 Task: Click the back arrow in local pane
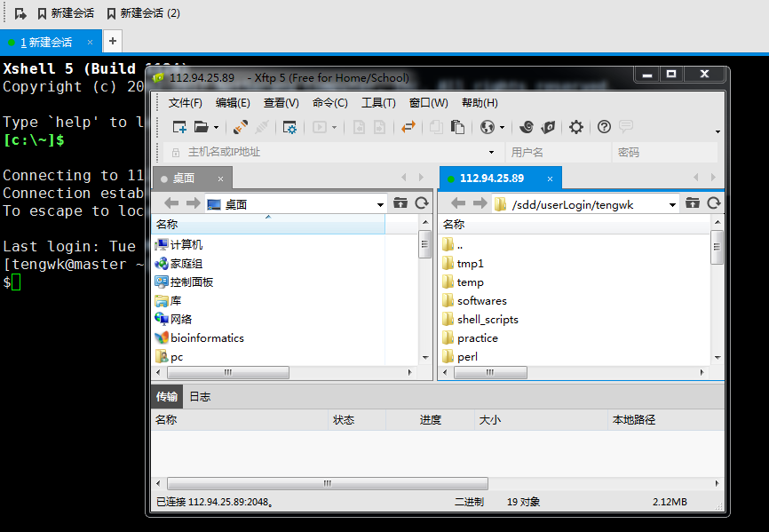pos(171,203)
